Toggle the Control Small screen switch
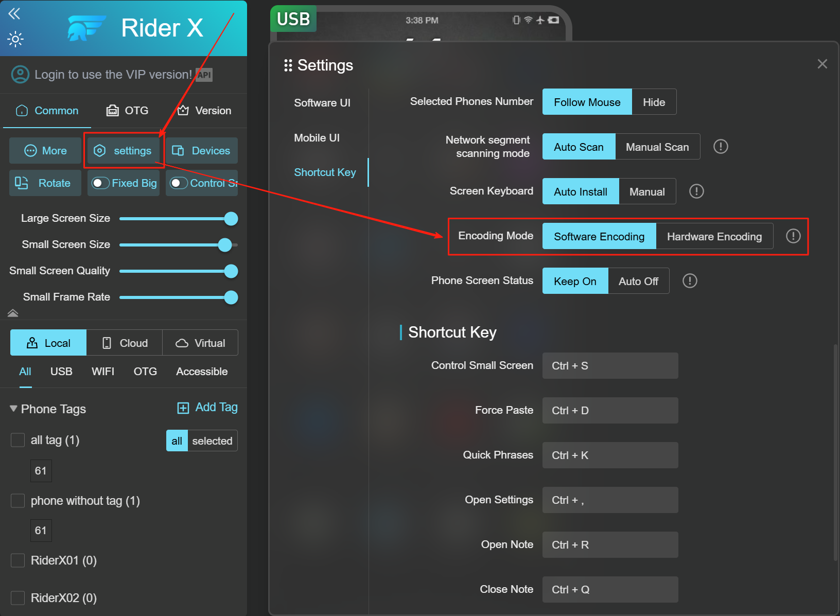This screenshot has width=840, height=616. coord(179,183)
